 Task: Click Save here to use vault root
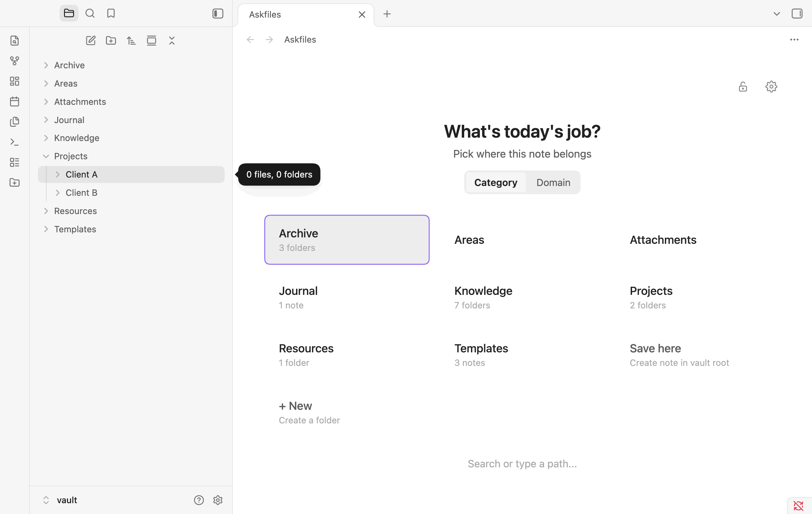click(698, 355)
